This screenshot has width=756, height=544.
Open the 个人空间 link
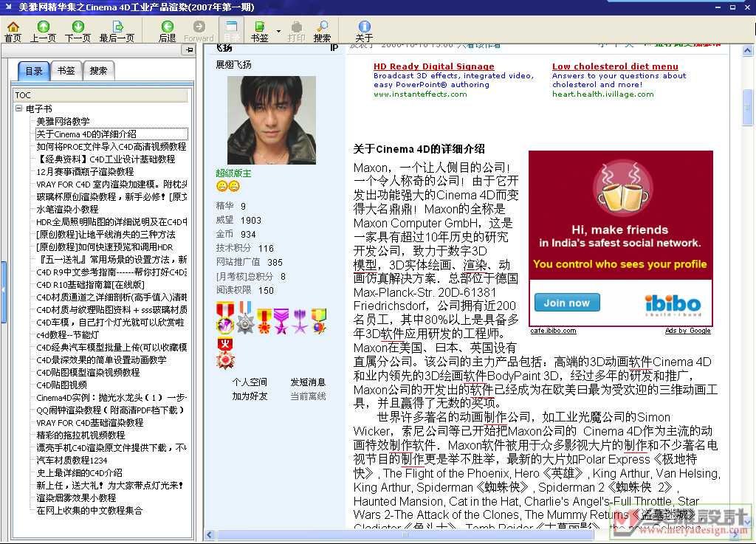[250, 382]
